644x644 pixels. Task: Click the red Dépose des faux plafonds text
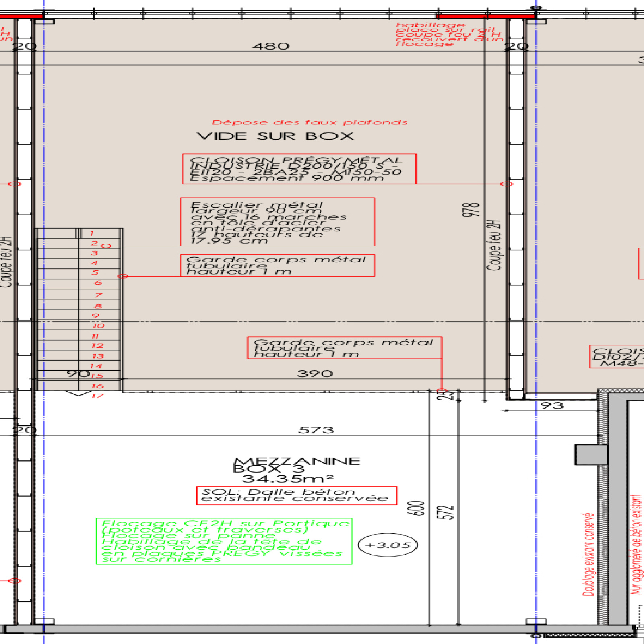click(x=310, y=122)
